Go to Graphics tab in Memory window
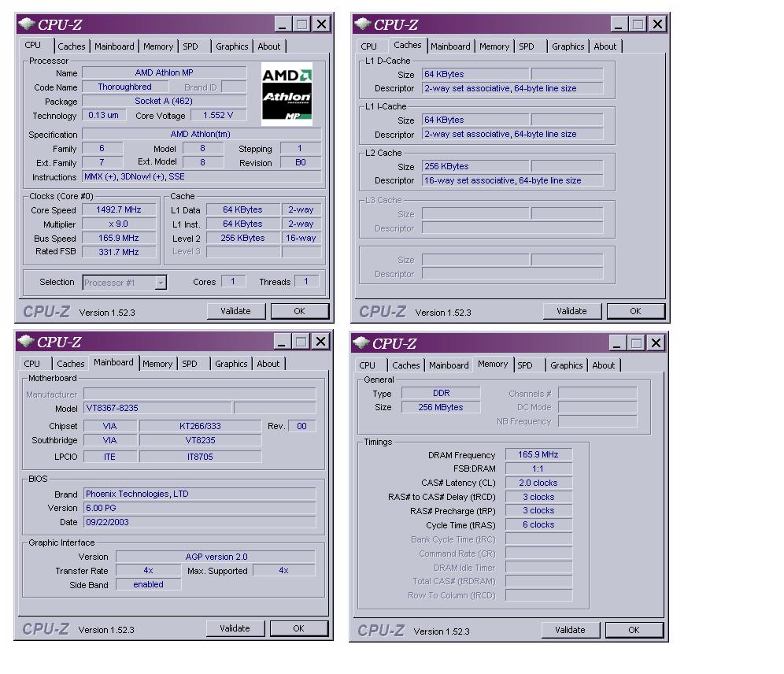 coord(567,365)
